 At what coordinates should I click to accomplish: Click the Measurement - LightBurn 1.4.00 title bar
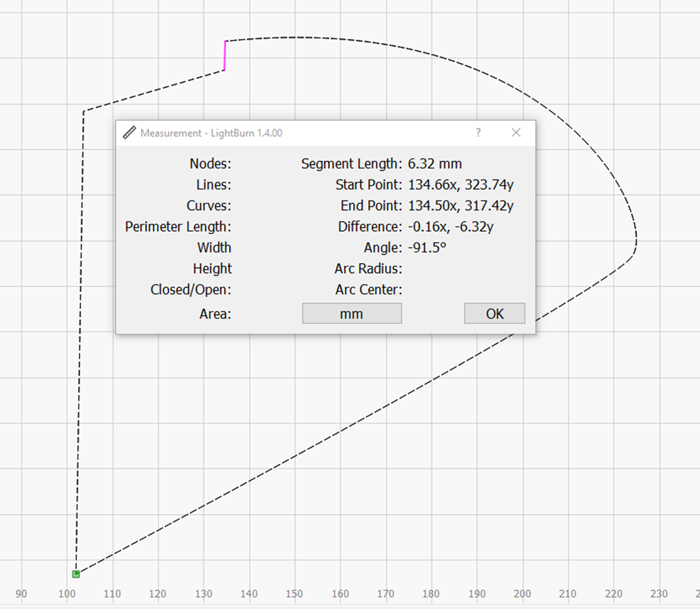(279, 133)
